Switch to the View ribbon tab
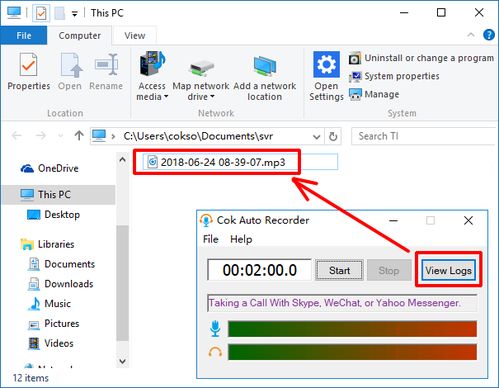Viewport: 499px width, 388px height. 135,35
